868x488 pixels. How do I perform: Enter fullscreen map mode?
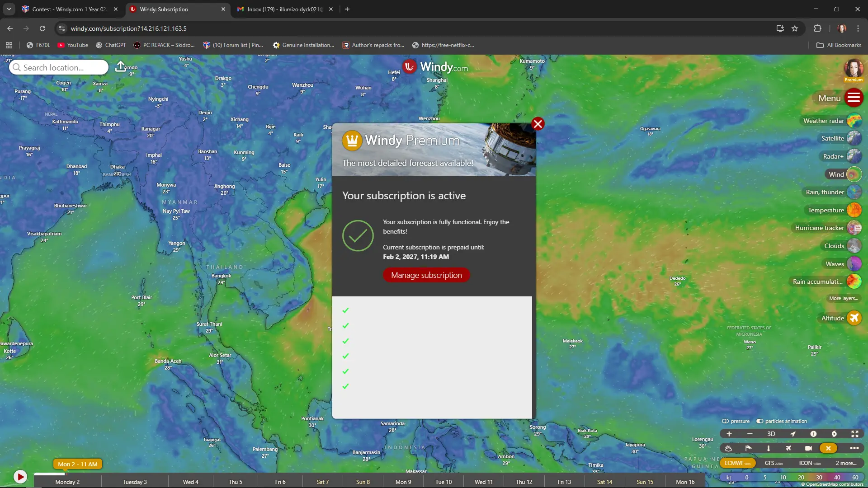[x=855, y=434]
